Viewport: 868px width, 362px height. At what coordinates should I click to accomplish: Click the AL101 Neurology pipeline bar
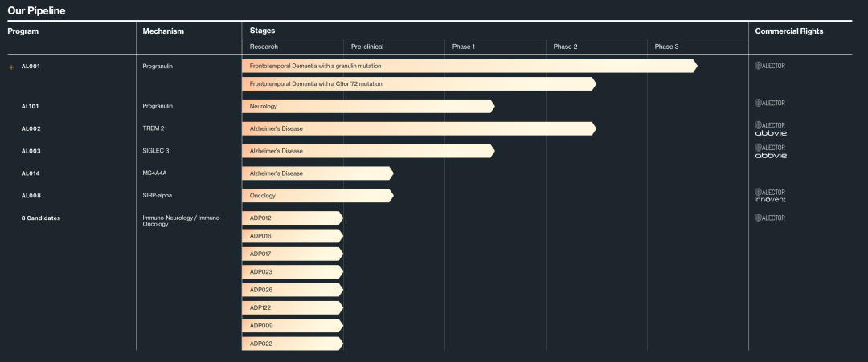(x=367, y=106)
